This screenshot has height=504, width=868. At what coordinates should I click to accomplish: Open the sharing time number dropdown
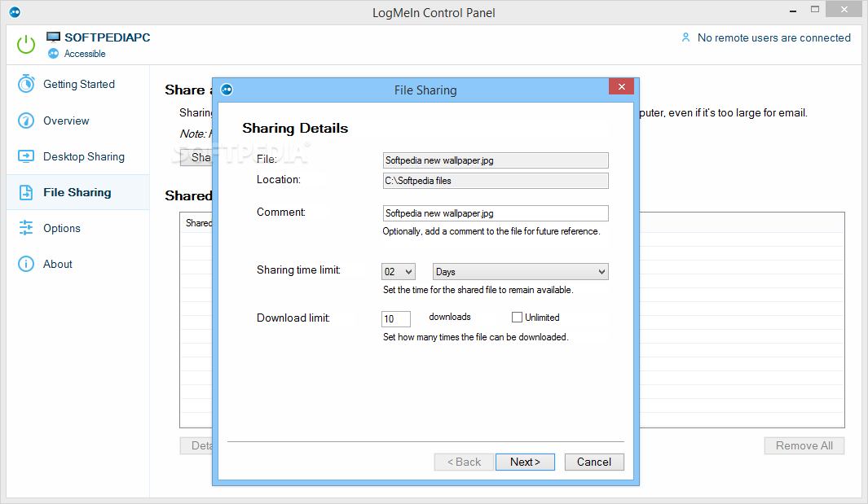click(399, 272)
